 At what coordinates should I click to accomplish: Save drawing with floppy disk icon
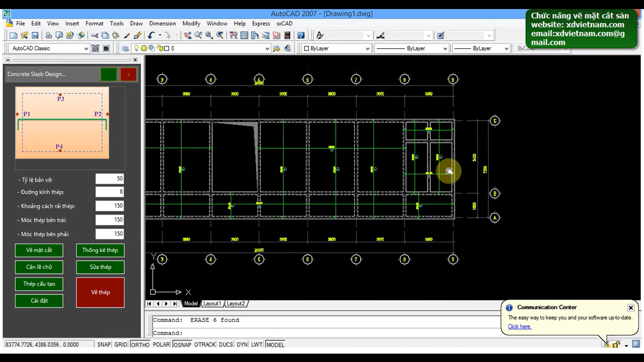35,35
